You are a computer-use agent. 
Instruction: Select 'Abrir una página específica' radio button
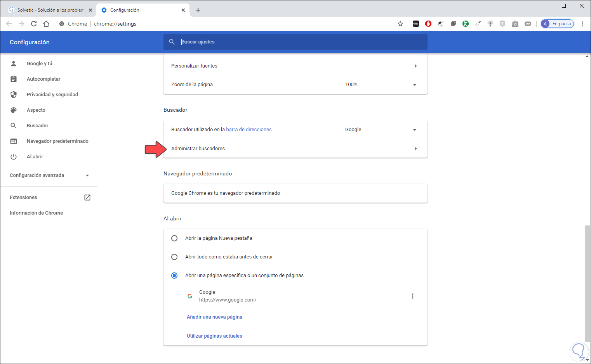tap(174, 276)
